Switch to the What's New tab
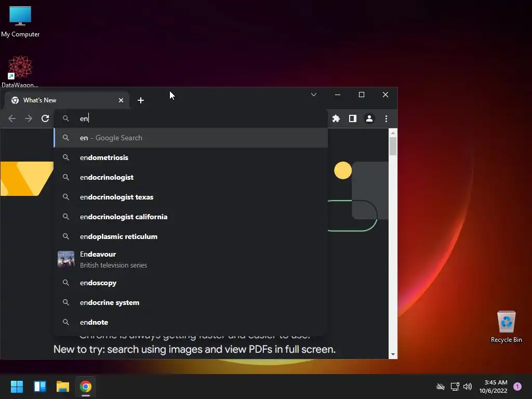 coord(67,100)
